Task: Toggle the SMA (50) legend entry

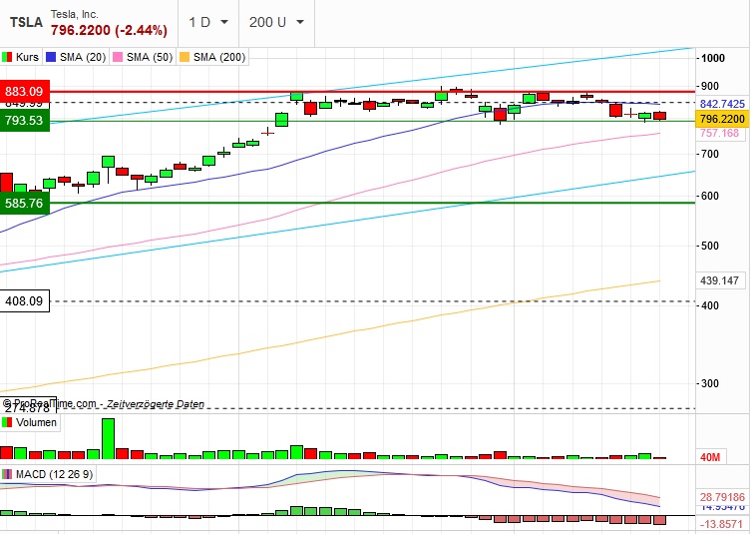Action: coord(143,57)
